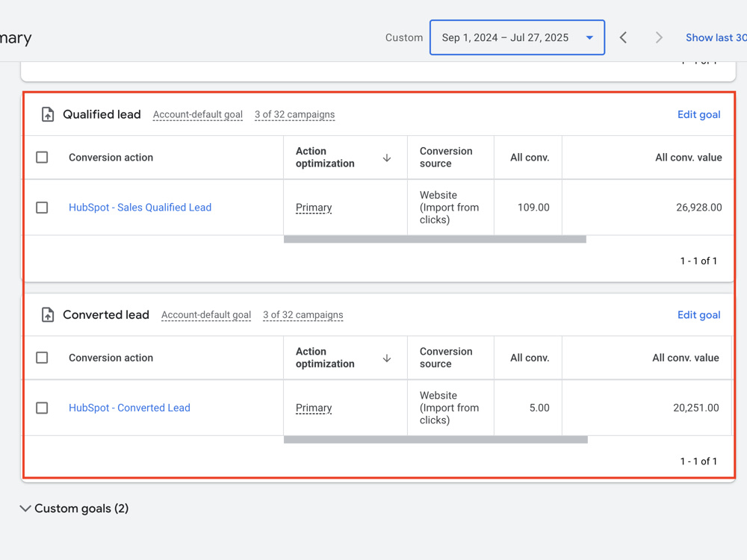Click the Show last 30 days link

[716, 37]
